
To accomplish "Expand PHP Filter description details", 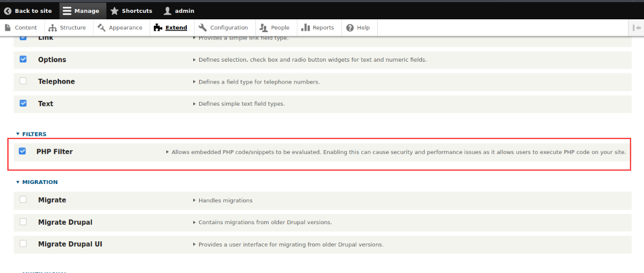I will coord(396,152).
